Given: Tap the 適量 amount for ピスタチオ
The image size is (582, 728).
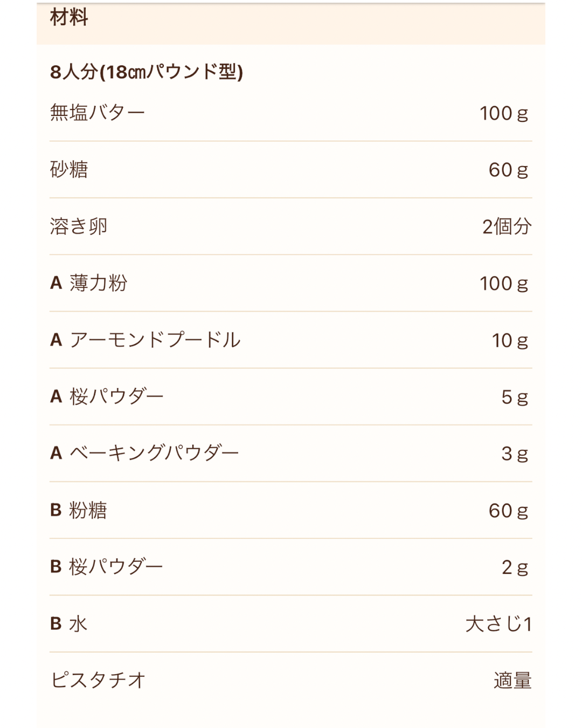Looking at the screenshot, I should pyautogui.click(x=513, y=681).
